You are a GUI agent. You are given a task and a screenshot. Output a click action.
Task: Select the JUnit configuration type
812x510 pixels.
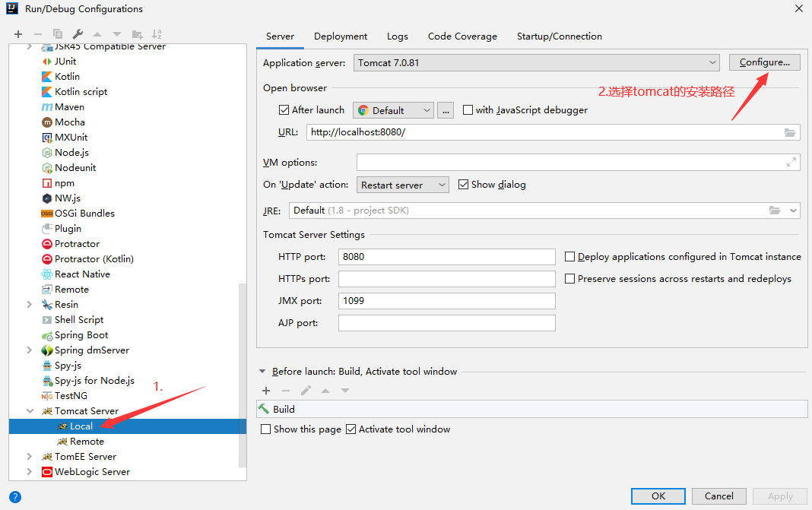(x=65, y=61)
